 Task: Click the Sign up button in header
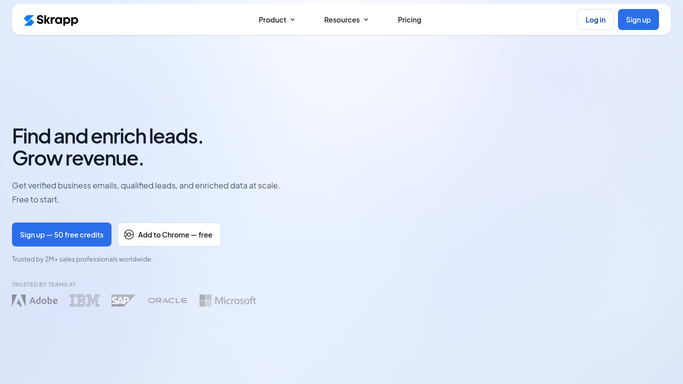(x=638, y=20)
